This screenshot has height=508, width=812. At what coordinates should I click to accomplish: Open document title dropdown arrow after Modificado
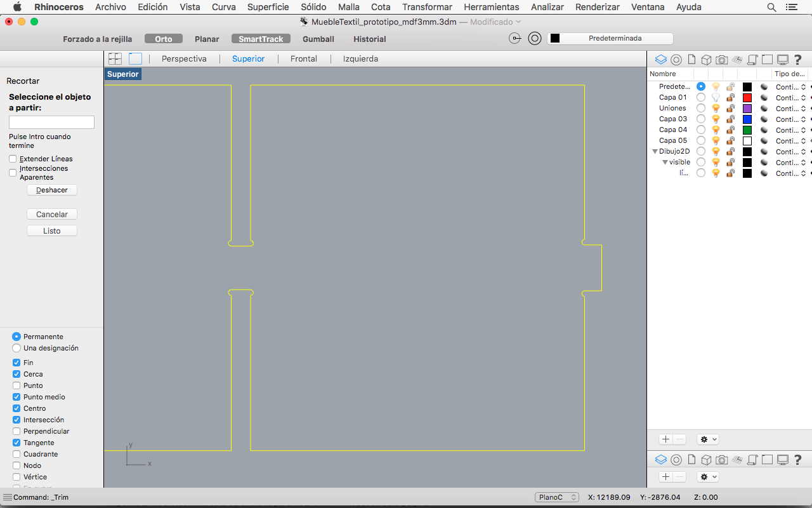[518, 22]
